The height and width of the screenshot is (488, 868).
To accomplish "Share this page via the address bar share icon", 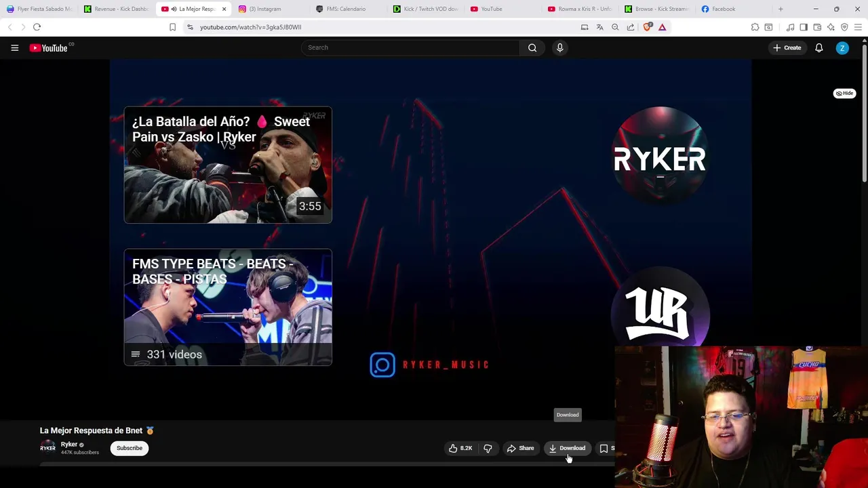I will click(x=631, y=27).
